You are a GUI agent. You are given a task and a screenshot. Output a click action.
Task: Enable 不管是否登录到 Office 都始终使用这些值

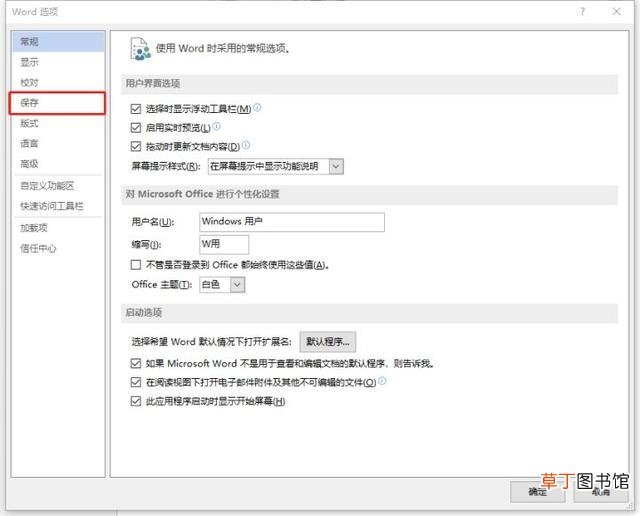tap(136, 265)
